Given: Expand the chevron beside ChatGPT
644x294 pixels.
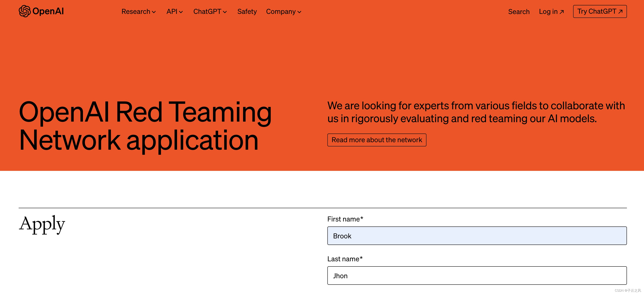Looking at the screenshot, I should click(x=225, y=12).
